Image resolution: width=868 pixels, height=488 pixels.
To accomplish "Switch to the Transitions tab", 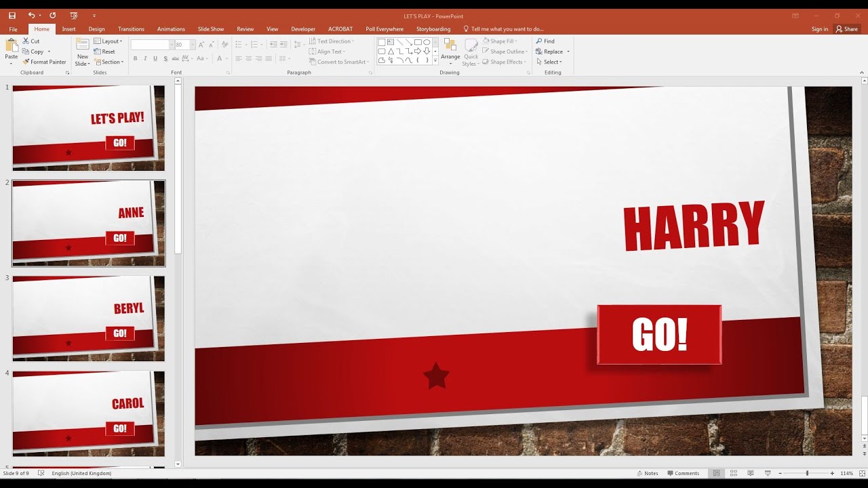I will point(131,29).
